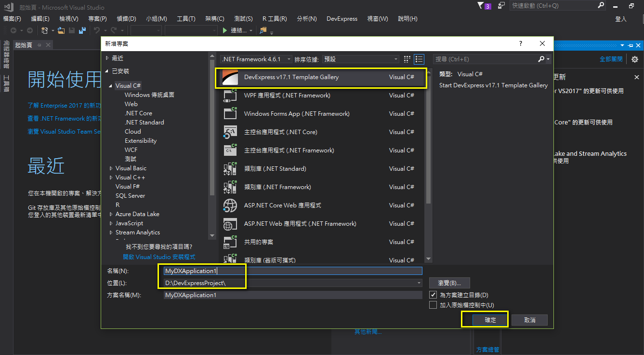
Task: Expand the Azure Data Lake tree node
Action: tap(111, 214)
